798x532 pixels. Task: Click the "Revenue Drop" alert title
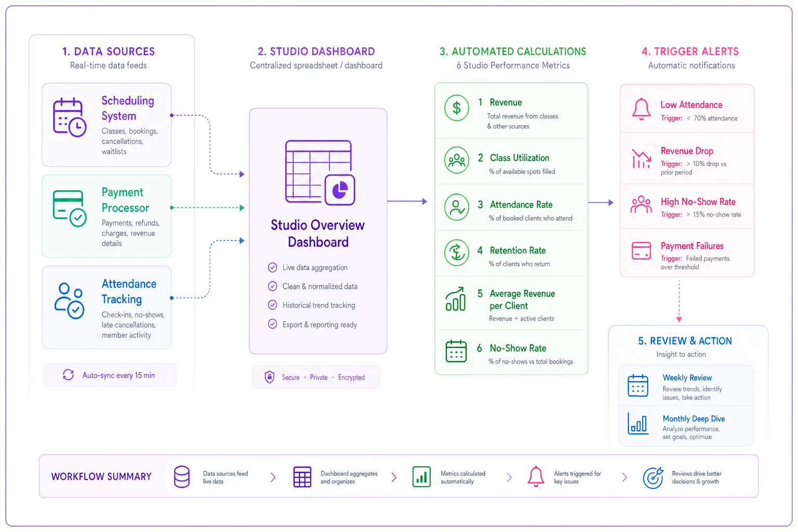(687, 151)
